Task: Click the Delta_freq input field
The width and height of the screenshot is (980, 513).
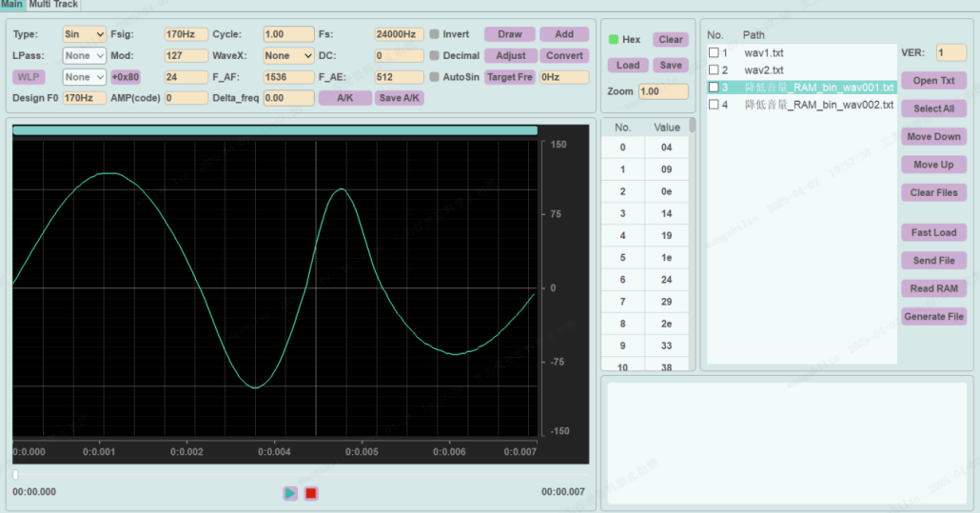Action: coord(288,98)
